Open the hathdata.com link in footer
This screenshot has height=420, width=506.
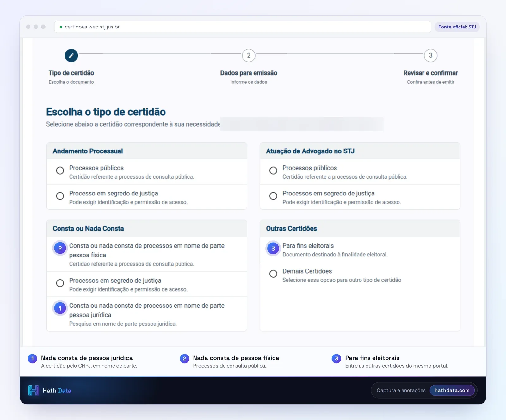click(x=452, y=390)
